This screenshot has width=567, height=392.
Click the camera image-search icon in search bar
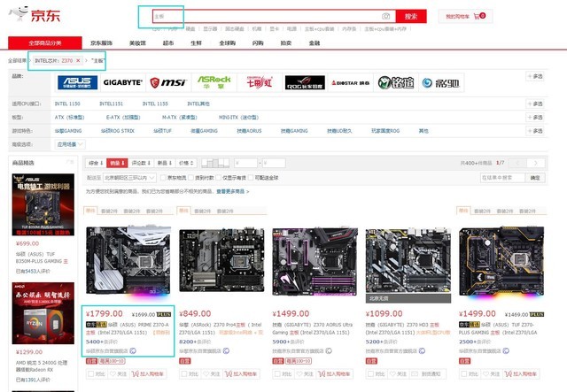(x=386, y=16)
